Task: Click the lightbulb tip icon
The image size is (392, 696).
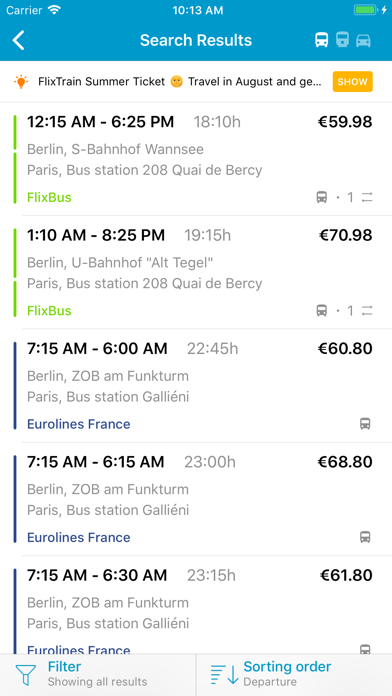Action: pyautogui.click(x=21, y=82)
